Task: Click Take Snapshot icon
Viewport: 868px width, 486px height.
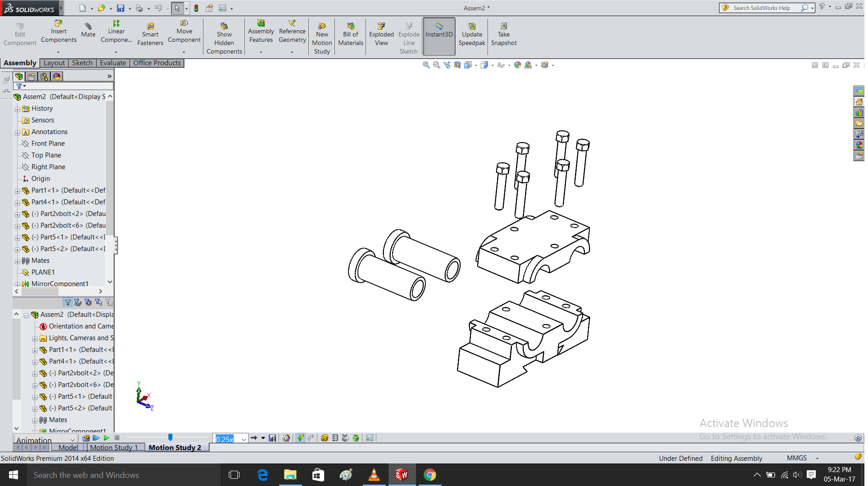Action: pyautogui.click(x=504, y=27)
